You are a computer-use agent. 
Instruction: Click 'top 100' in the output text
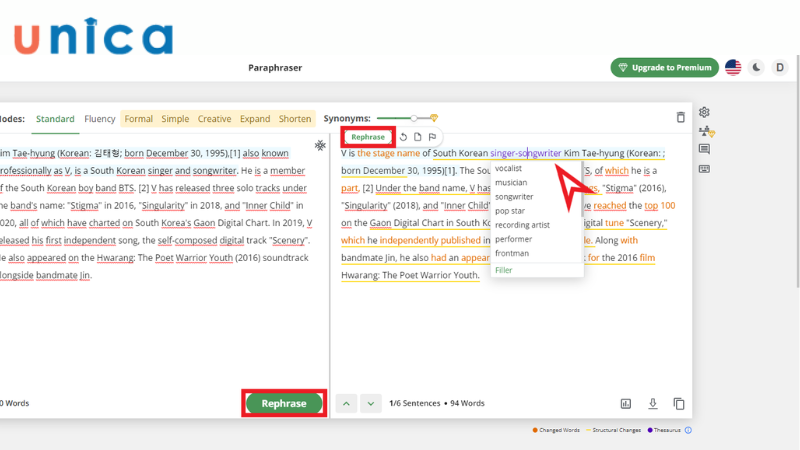(660, 205)
